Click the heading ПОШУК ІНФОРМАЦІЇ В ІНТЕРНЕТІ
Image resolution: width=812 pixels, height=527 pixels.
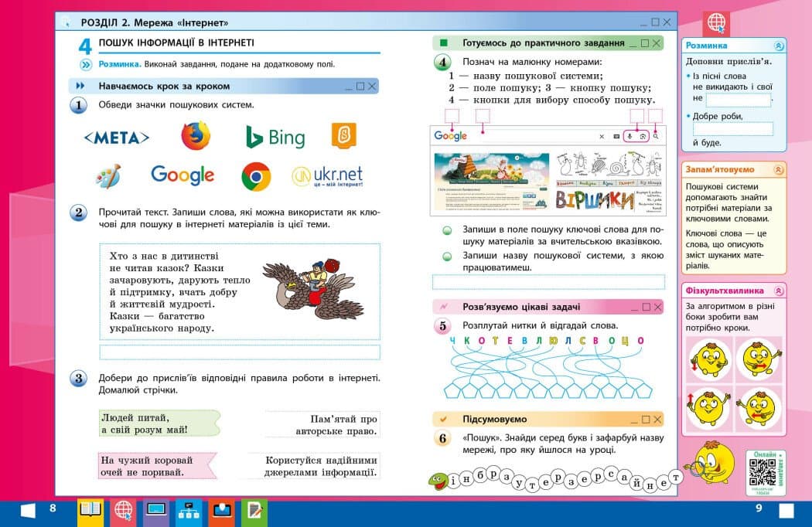[176, 42]
